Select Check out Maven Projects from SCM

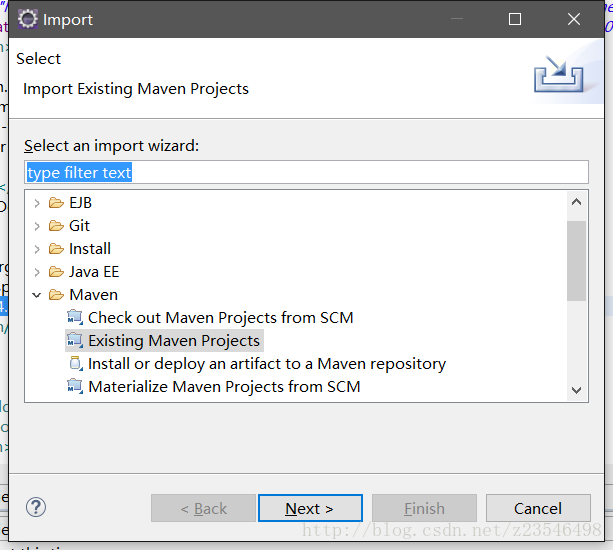tap(220, 318)
